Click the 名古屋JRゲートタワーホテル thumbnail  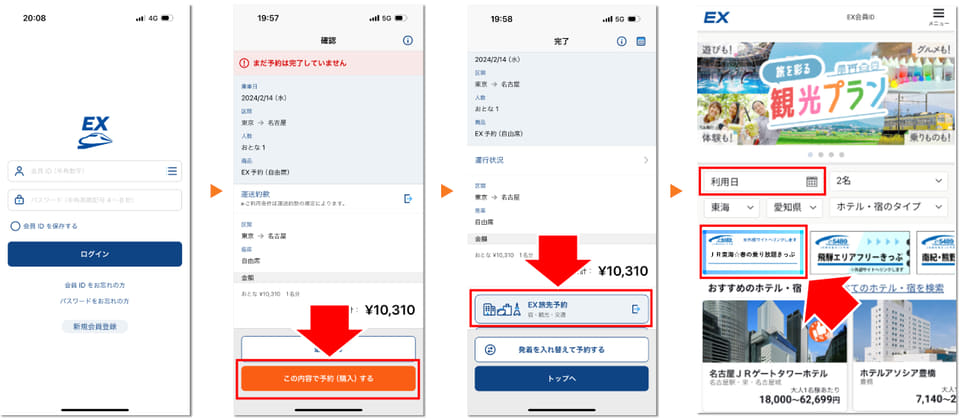[x=767, y=331]
